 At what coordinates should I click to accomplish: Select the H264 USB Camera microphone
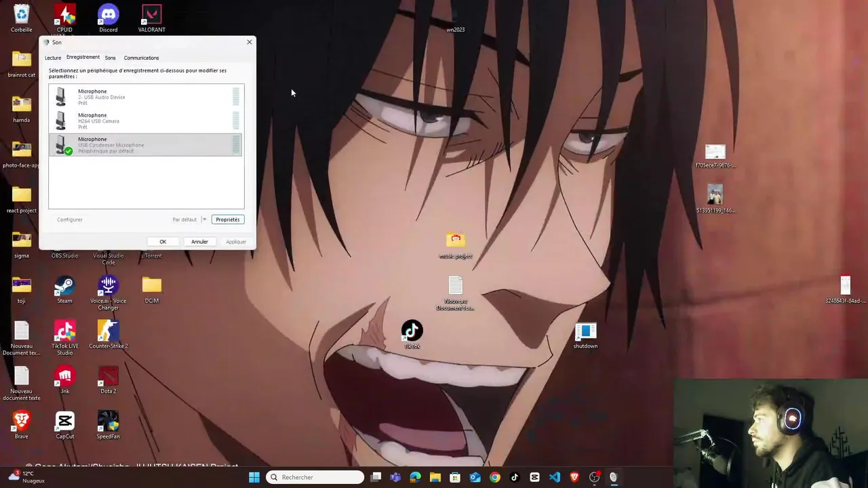[x=146, y=121]
